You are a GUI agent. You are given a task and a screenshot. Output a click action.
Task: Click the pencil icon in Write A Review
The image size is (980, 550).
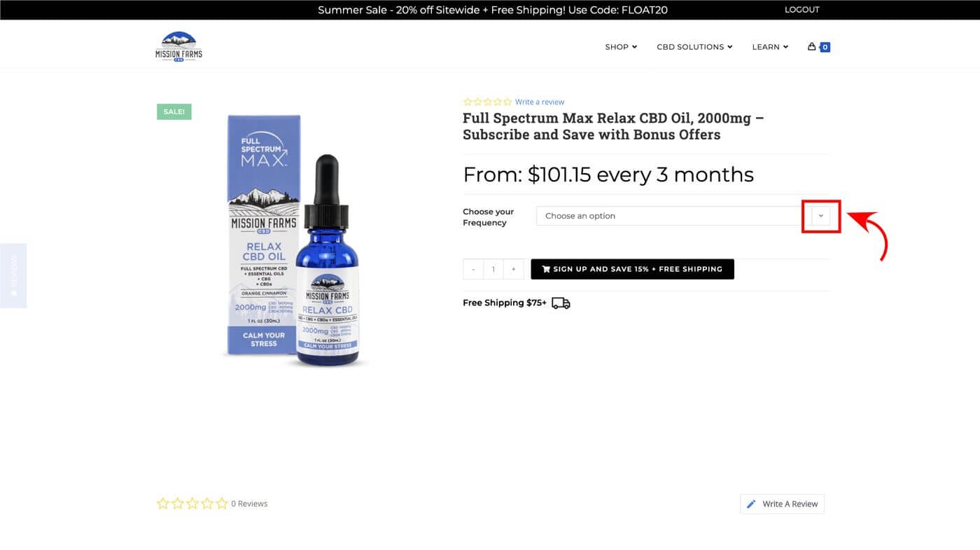[752, 504]
